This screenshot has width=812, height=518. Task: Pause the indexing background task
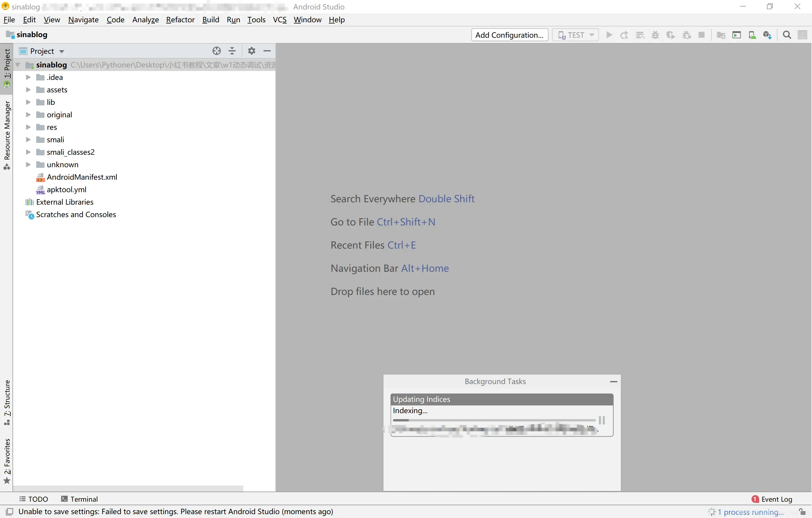pyautogui.click(x=602, y=420)
